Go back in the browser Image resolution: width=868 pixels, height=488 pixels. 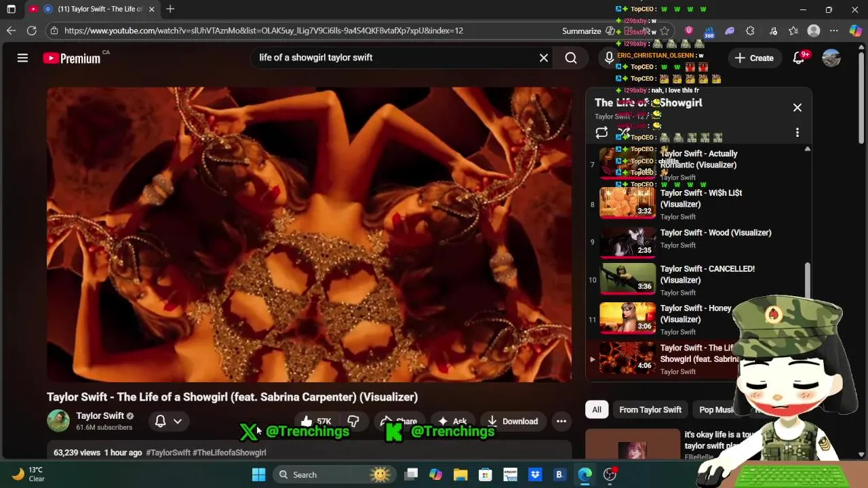point(11,30)
